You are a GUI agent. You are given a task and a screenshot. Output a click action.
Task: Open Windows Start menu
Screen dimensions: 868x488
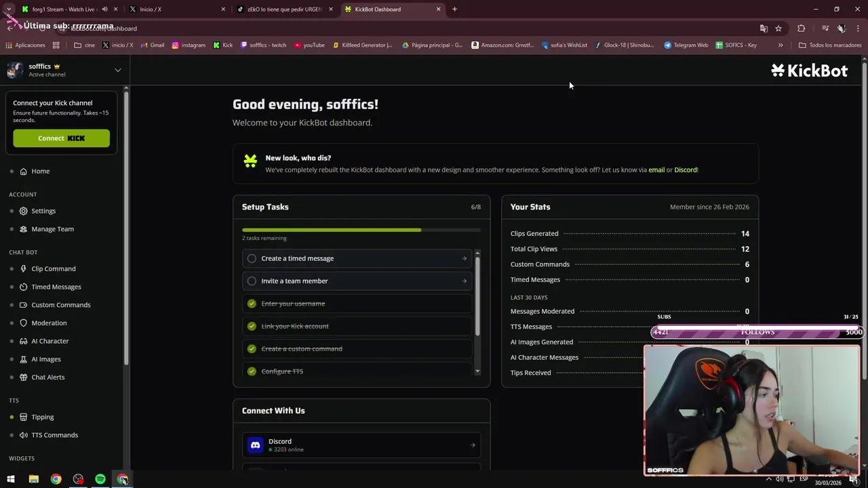pos(11,479)
